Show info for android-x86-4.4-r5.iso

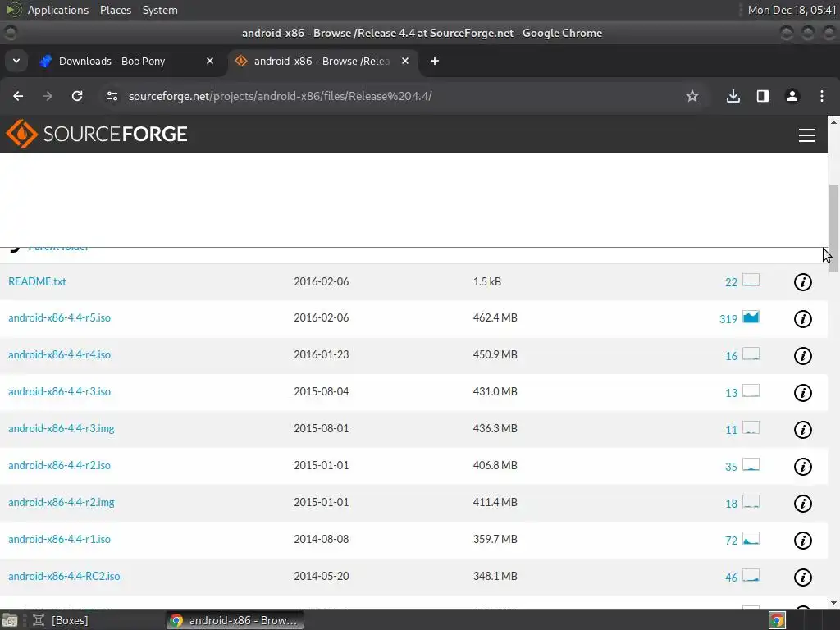pos(802,319)
